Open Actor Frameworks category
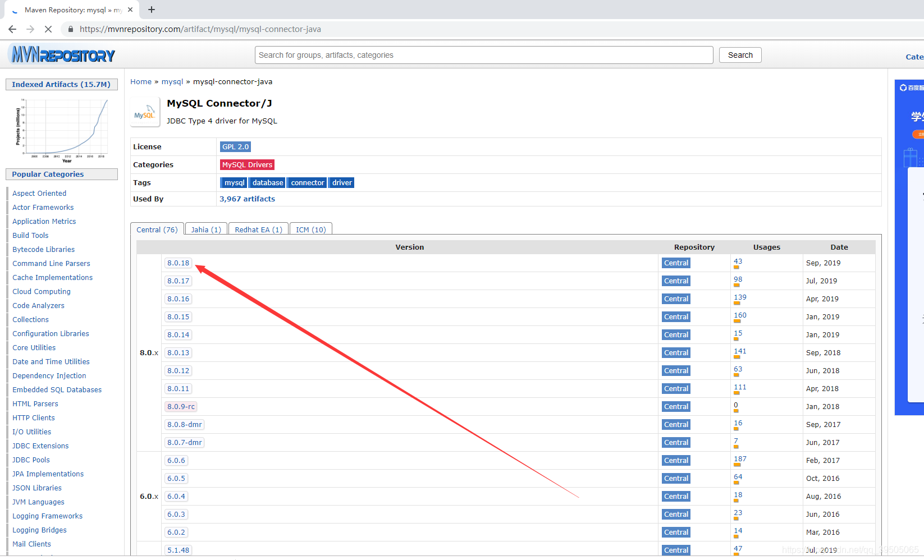Screen dimensions: 924x560 [x=43, y=207]
